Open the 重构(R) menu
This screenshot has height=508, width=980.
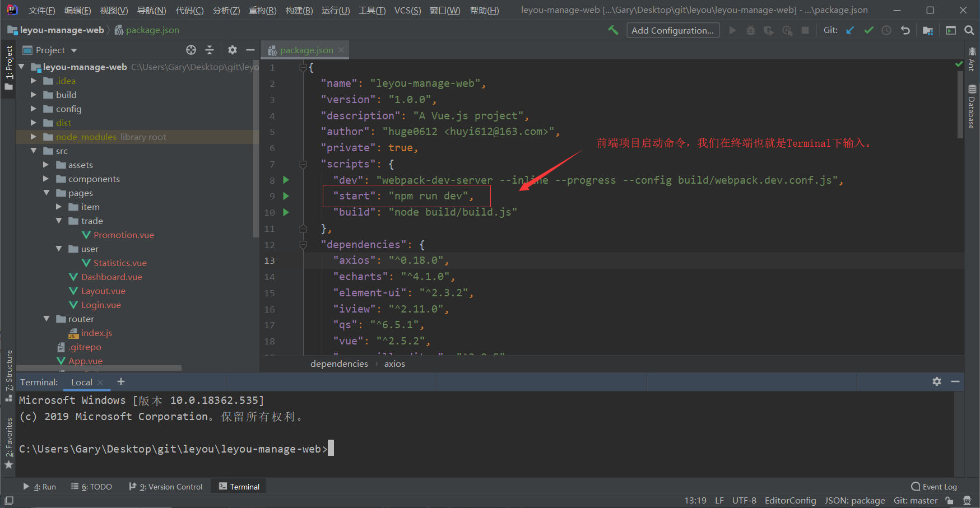click(x=263, y=10)
